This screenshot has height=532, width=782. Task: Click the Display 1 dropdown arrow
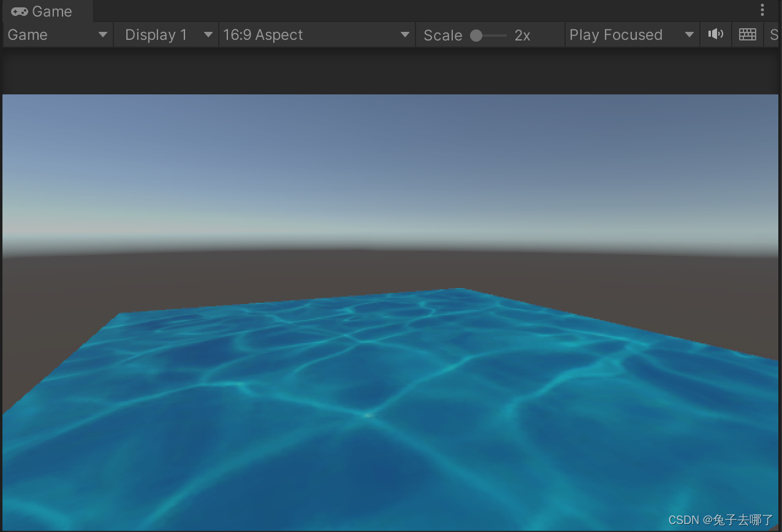pos(208,34)
